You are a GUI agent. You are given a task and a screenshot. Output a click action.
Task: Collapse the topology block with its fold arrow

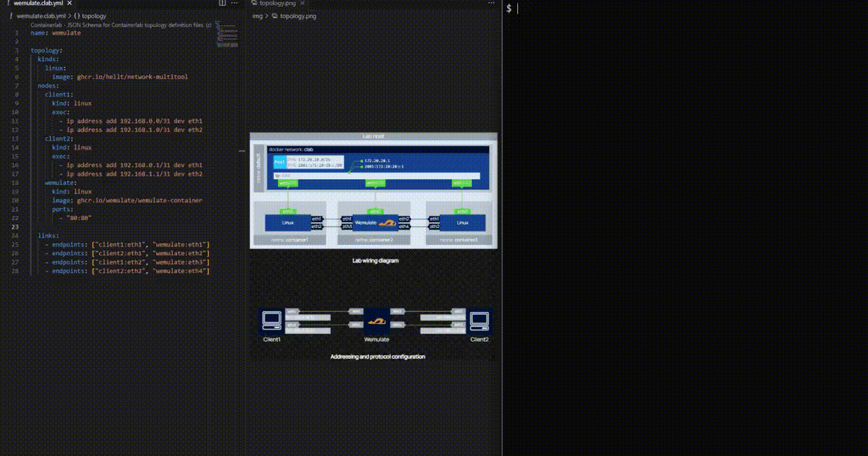[22, 50]
